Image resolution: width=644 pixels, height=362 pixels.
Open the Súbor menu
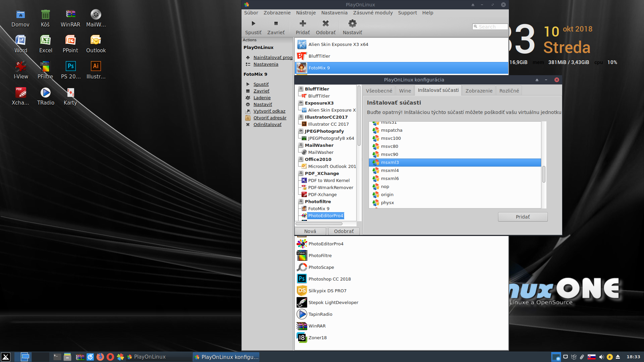[x=251, y=13]
